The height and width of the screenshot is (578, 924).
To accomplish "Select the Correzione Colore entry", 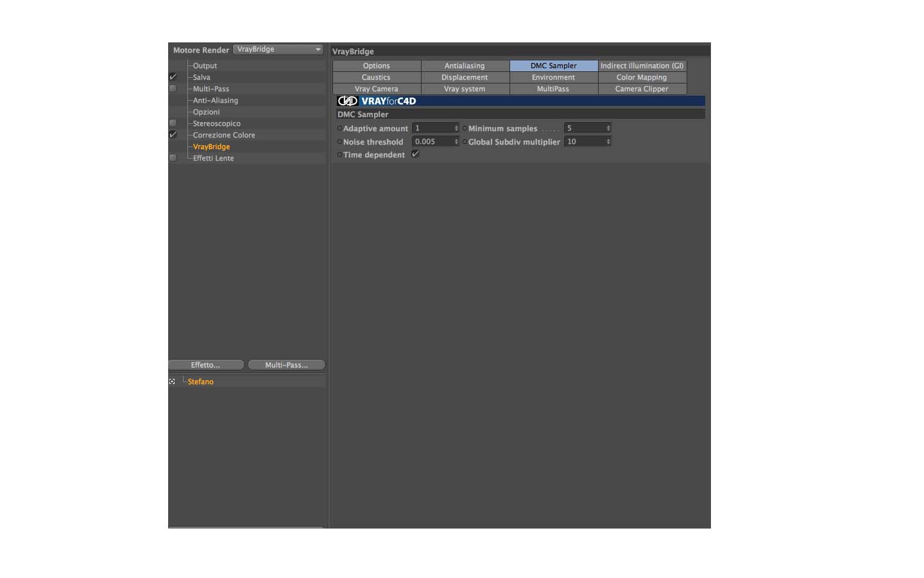I will pos(224,135).
